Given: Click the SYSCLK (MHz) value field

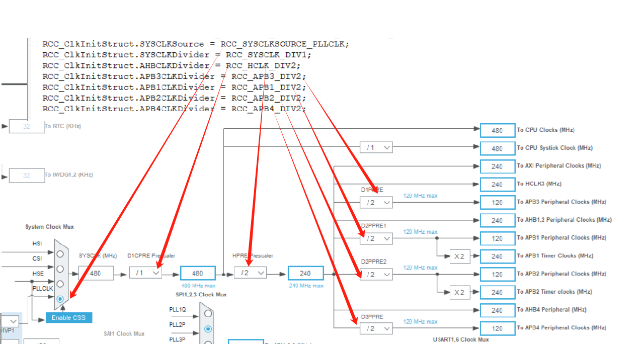Looking at the screenshot, I should pyautogui.click(x=96, y=273).
